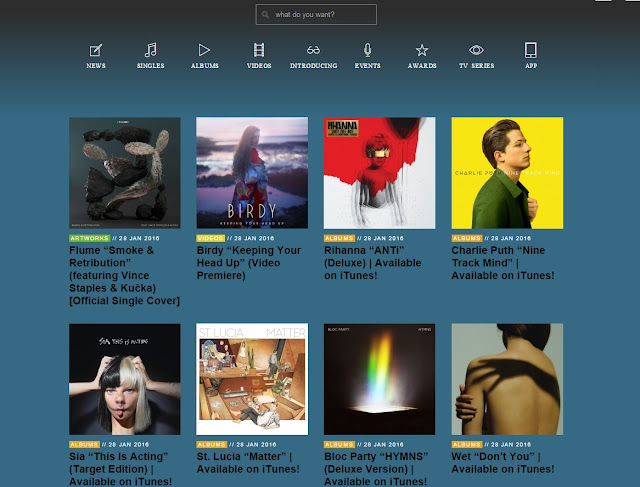Open the Bloc Party HYMNS album cover
640x487 pixels.
tap(380, 379)
